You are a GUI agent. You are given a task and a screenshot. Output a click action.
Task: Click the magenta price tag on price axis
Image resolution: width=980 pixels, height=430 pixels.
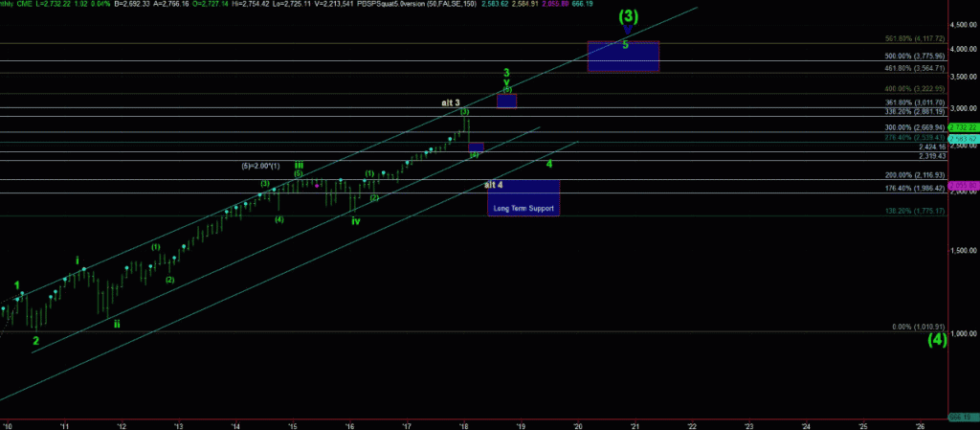pyautogui.click(x=963, y=186)
